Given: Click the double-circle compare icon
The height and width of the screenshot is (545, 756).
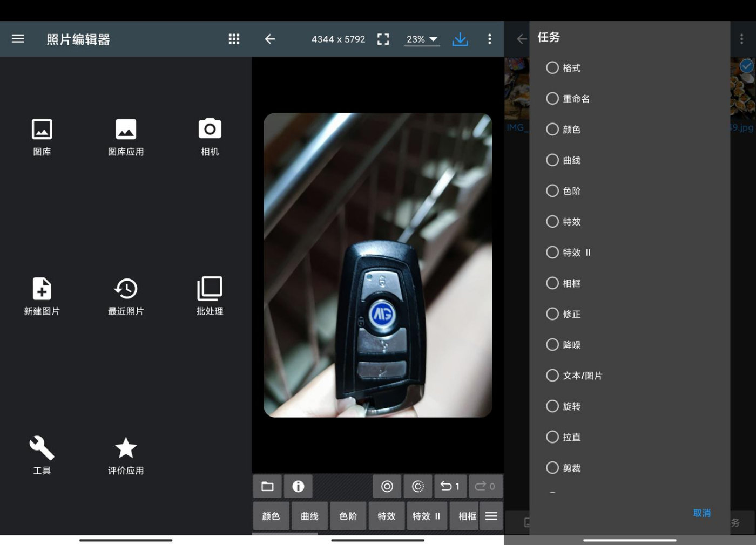Looking at the screenshot, I should (387, 486).
